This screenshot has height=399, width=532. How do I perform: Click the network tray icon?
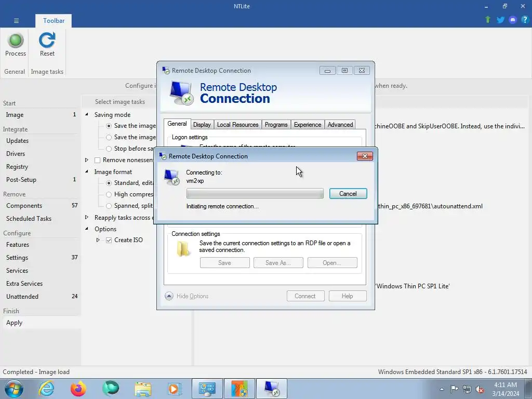(467, 389)
